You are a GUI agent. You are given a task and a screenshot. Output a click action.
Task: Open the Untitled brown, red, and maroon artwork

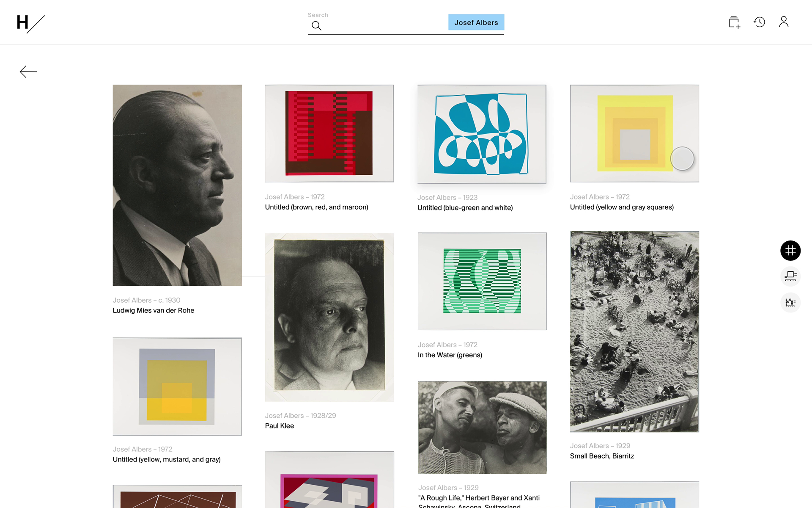[329, 133]
